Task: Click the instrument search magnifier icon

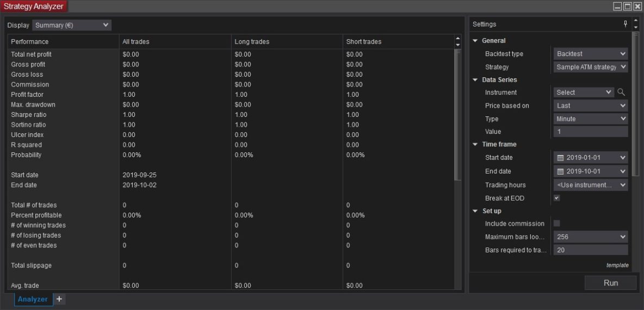Action: click(x=621, y=92)
